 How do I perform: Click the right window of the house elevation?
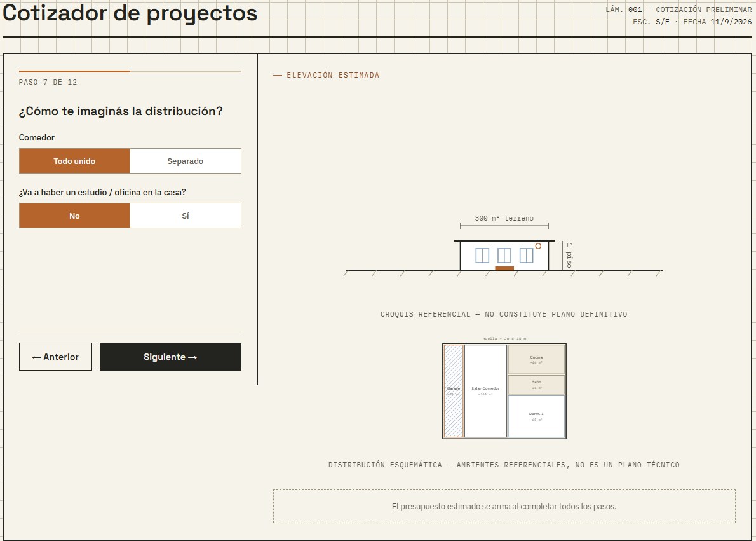click(527, 256)
